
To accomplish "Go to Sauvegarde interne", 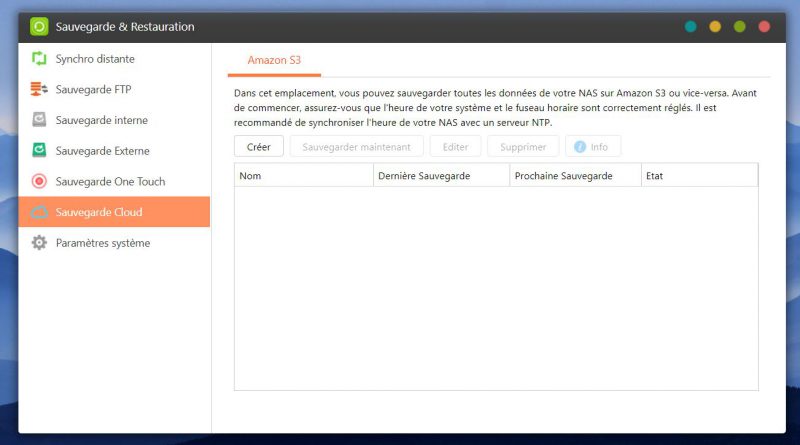I will [x=114, y=120].
